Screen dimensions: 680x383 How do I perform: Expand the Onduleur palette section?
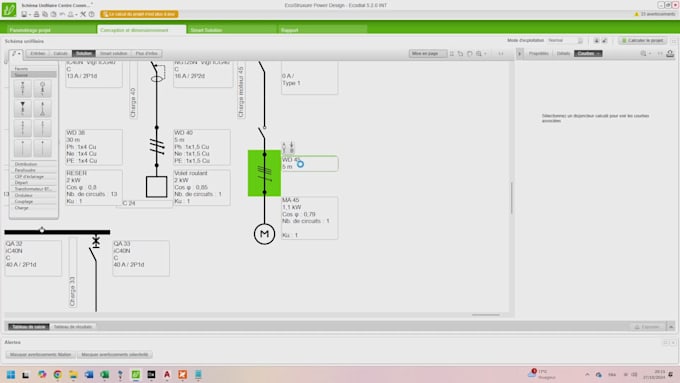pos(34,196)
